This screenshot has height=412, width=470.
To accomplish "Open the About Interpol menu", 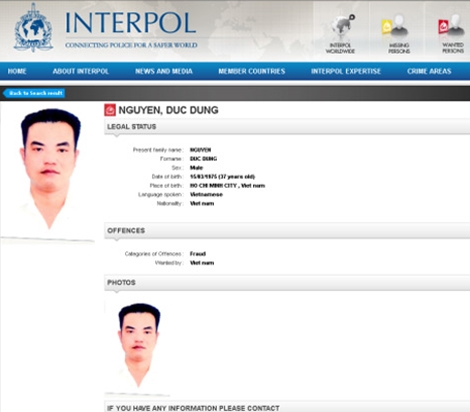I will (81, 71).
